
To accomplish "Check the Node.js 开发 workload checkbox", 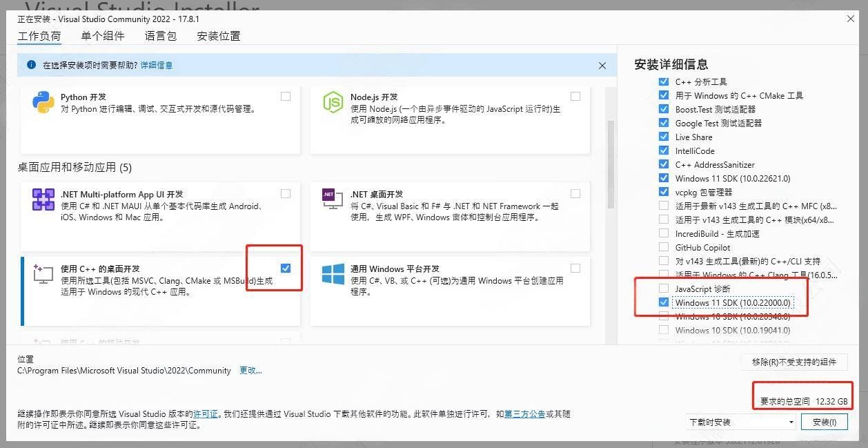I will pos(575,97).
